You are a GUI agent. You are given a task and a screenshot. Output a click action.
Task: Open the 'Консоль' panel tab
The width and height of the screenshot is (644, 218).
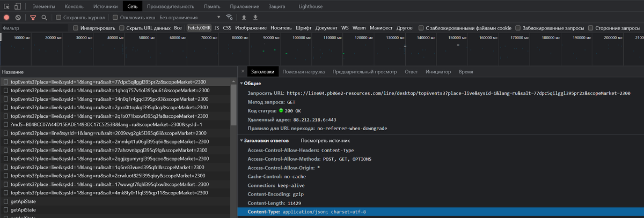click(x=74, y=6)
